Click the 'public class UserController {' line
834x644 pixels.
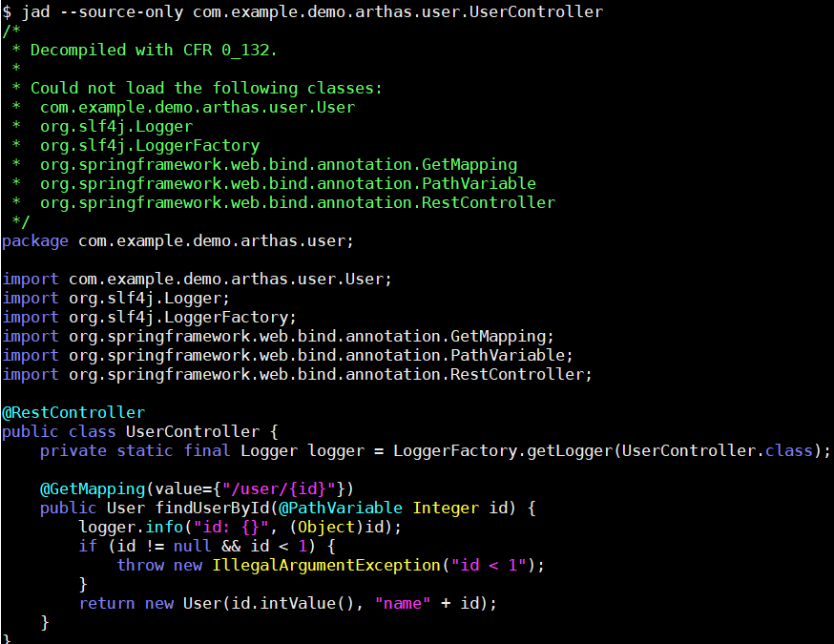[x=140, y=432]
